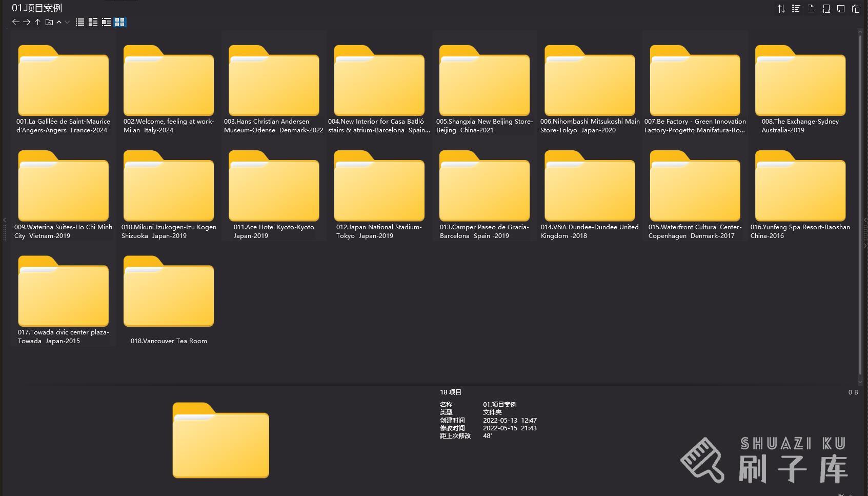
Task: Click the greyed down chevron in toolbar
Action: click(67, 22)
